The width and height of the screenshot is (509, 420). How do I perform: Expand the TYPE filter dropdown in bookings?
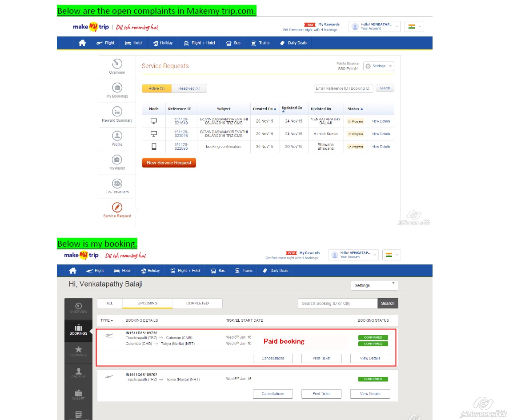107,320
